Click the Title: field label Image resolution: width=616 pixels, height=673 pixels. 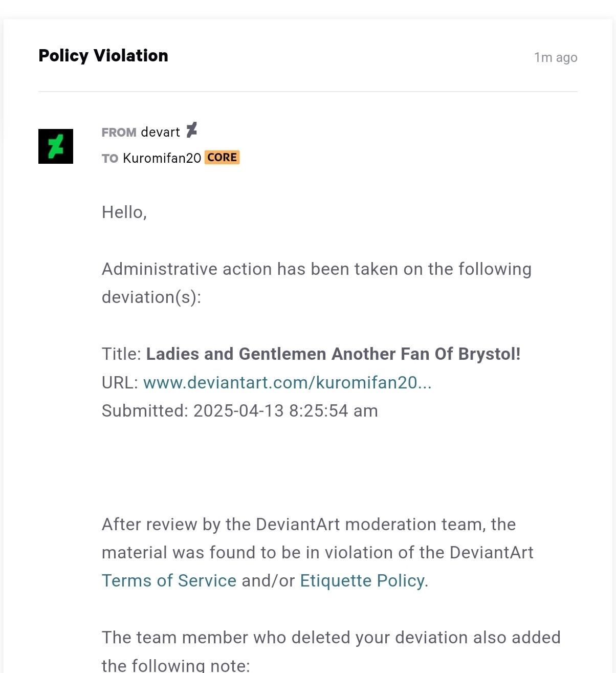122,354
